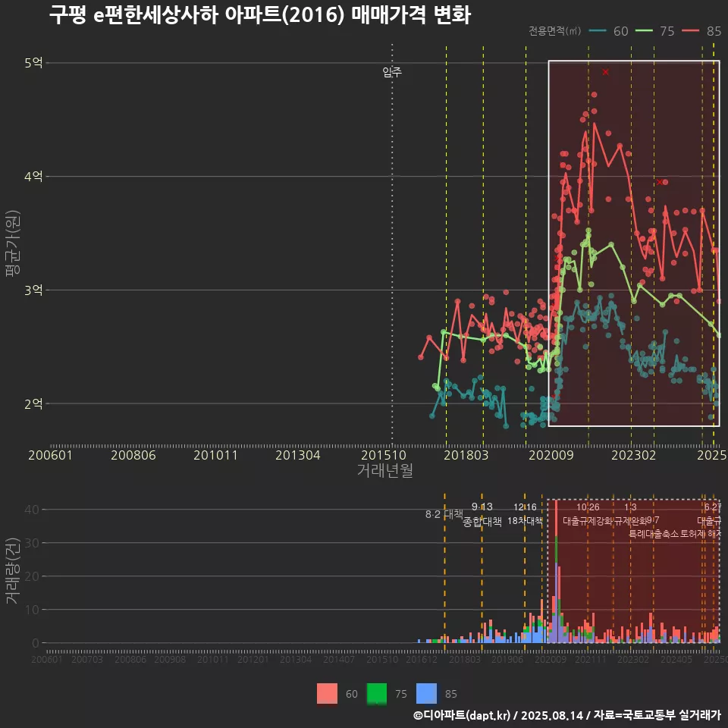The width and height of the screenshot is (728, 728).
Task: Click the '특례대출축소' annotation text
Action: (x=654, y=534)
